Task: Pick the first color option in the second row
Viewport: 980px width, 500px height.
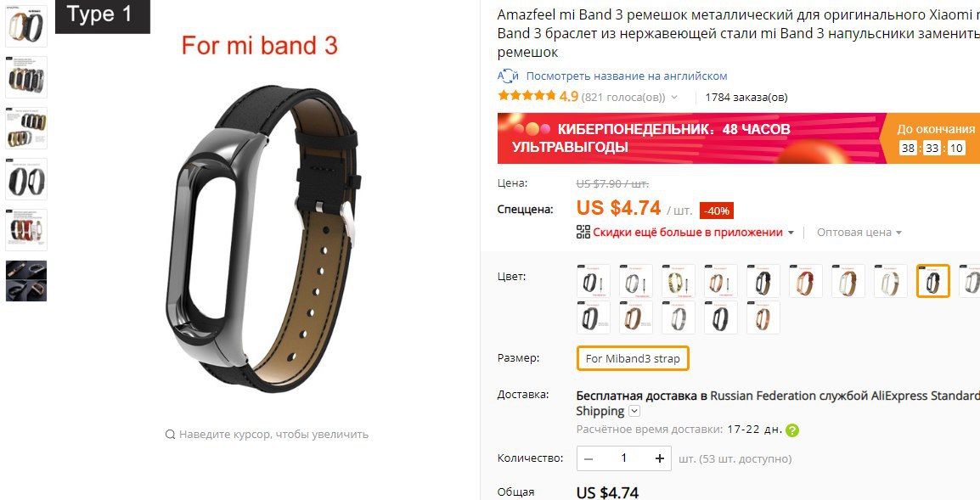Action: pyautogui.click(x=593, y=317)
